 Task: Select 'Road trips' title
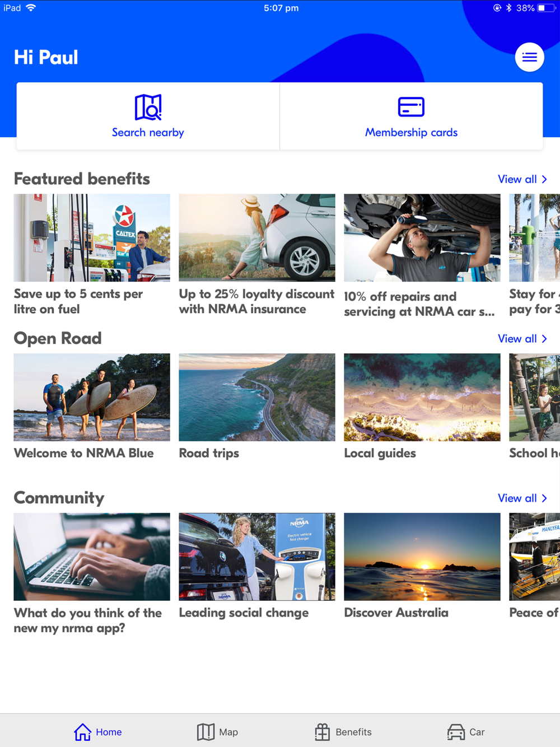pyautogui.click(x=209, y=453)
